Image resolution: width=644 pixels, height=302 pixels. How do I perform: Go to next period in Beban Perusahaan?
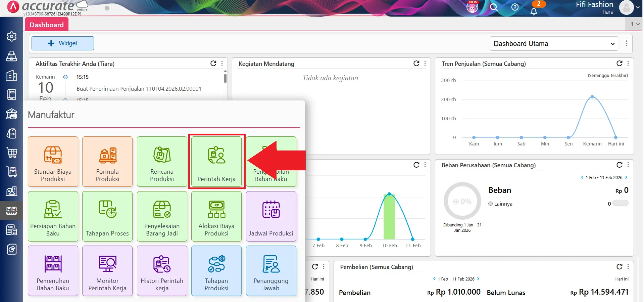[626, 177]
